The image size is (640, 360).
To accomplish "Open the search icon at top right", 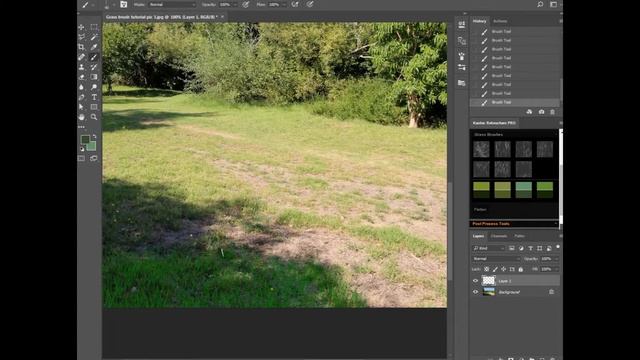I will (540, 4).
